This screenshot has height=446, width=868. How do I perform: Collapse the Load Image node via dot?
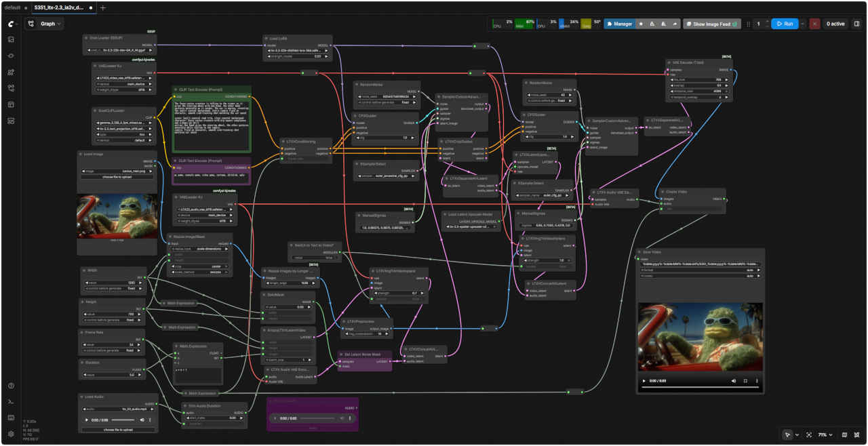pyautogui.click(x=81, y=154)
